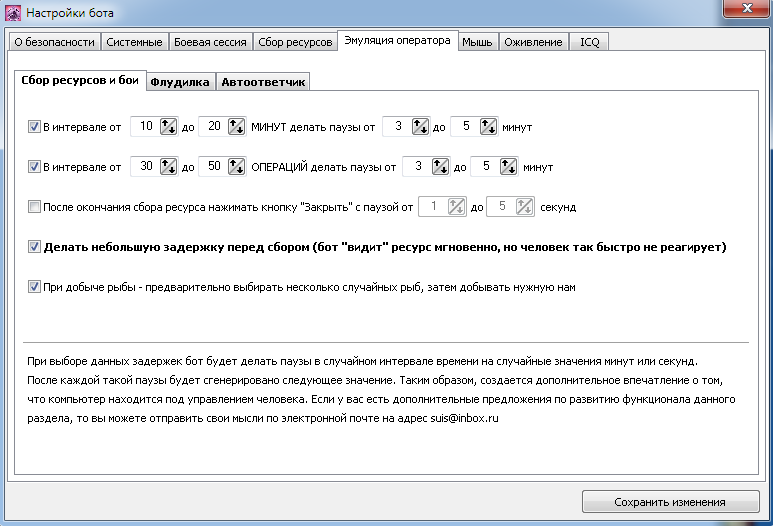Click spinner arrows of МИНУТ 'до' value 20
This screenshot has width=773, height=526.
pyautogui.click(x=236, y=127)
